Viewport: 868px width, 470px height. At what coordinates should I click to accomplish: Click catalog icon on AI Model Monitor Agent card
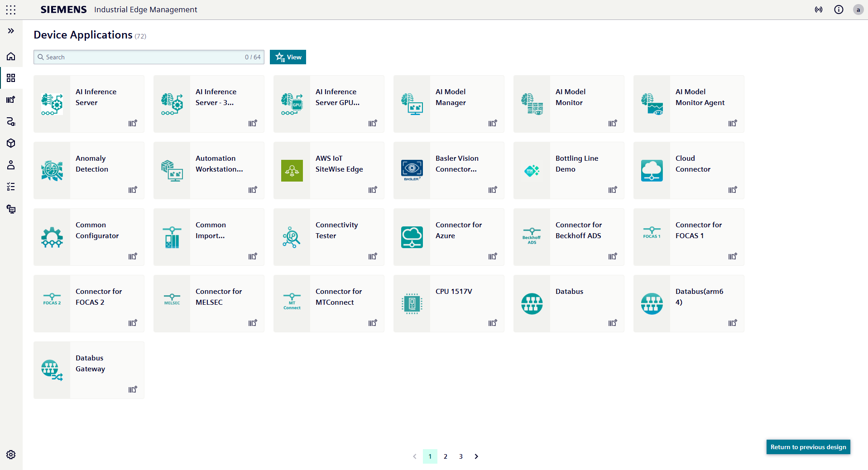[x=733, y=123]
